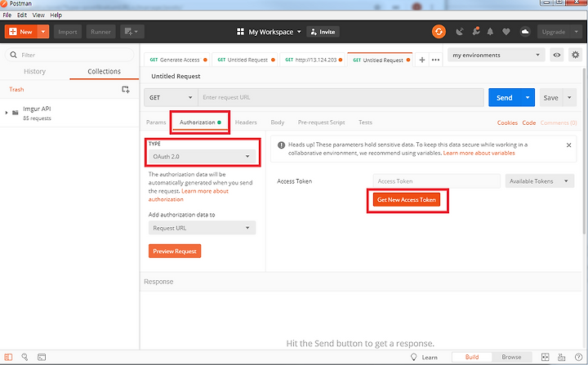588x365 pixels.
Task: Select the Pre-request Script tab
Action: tap(322, 122)
